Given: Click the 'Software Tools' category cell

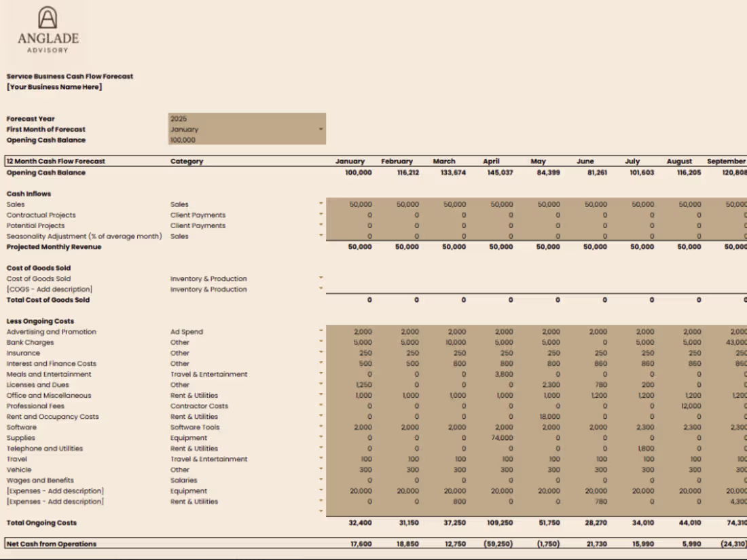Looking at the screenshot, I should click(195, 427).
